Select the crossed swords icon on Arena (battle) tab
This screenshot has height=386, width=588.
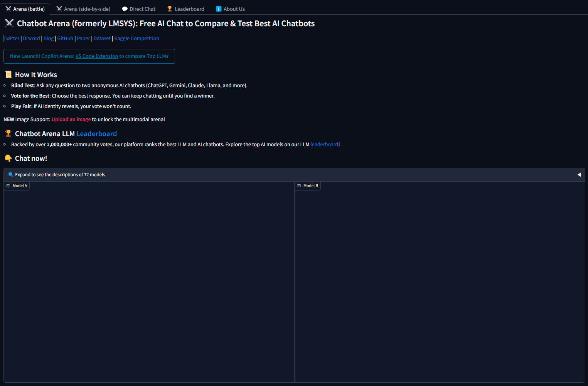click(x=8, y=8)
